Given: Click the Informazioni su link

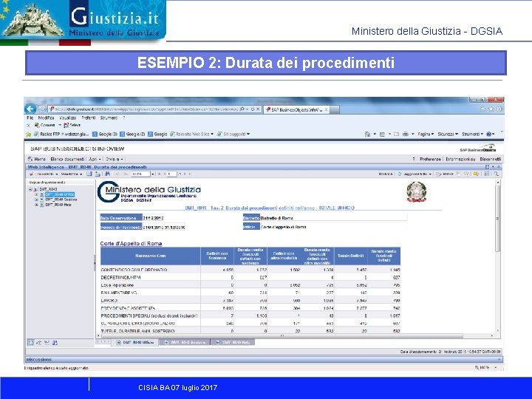Looking at the screenshot, I should (460, 159).
